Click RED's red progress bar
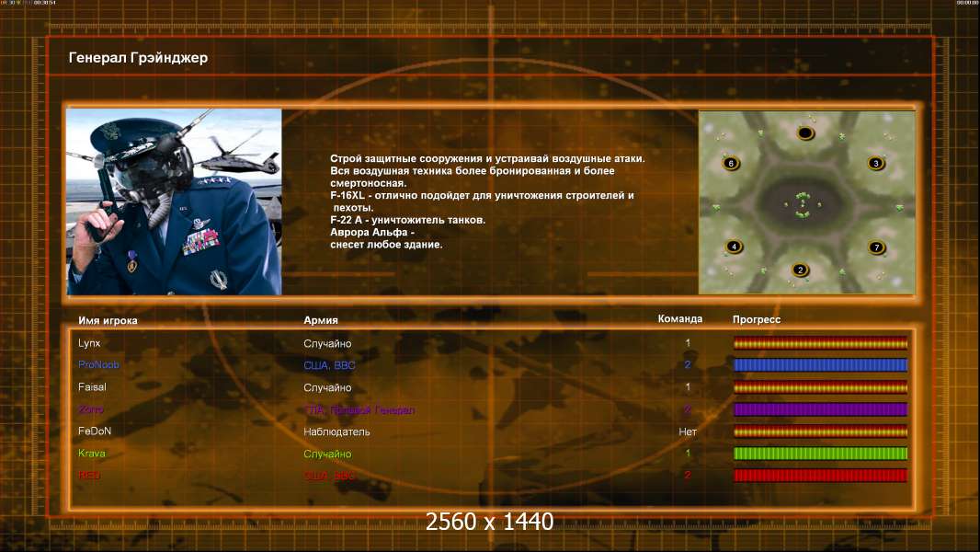Image resolution: width=980 pixels, height=552 pixels. click(x=820, y=476)
